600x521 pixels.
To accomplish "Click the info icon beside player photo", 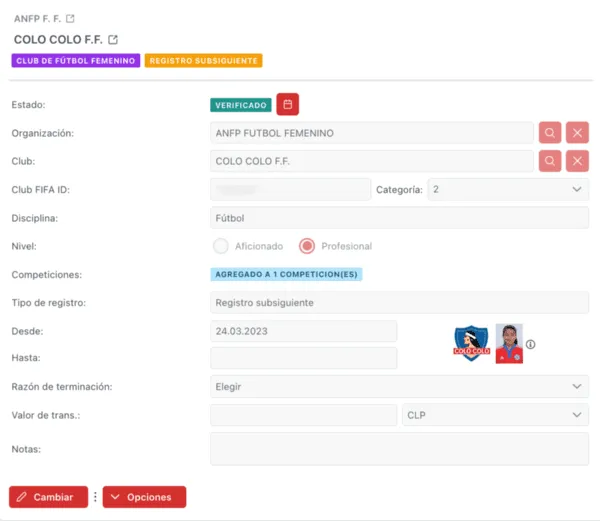I will click(531, 345).
